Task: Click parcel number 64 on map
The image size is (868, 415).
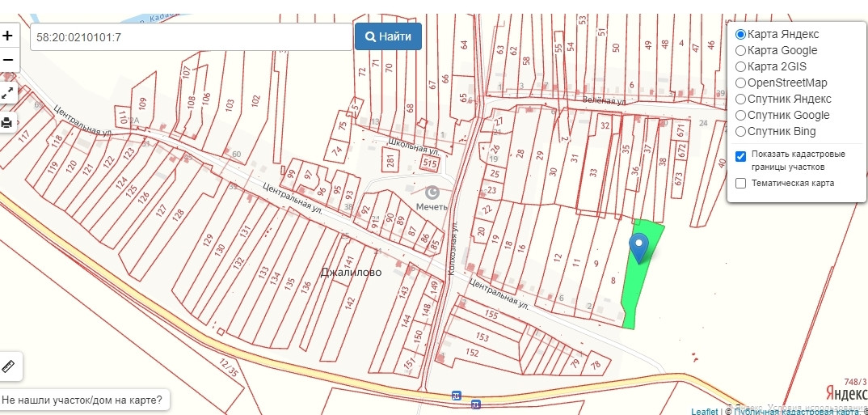Action: 464,44
